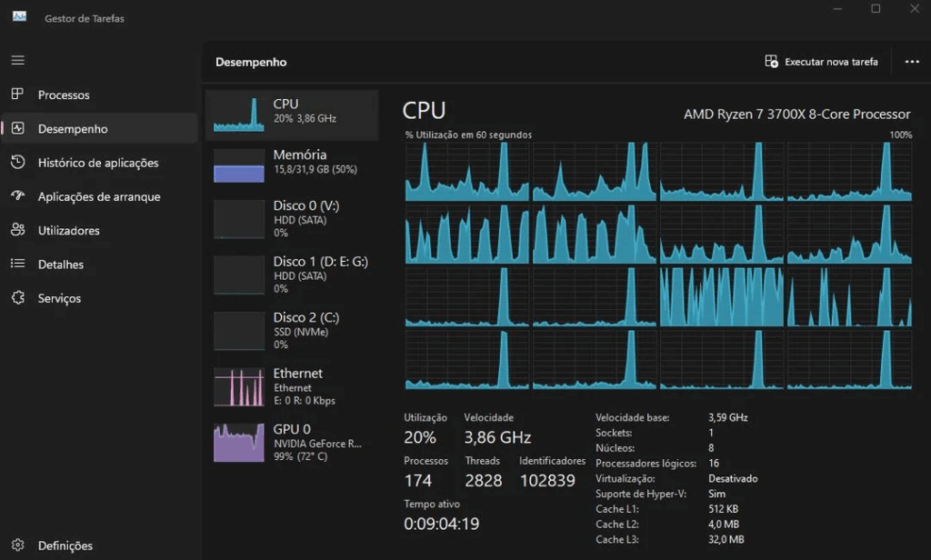This screenshot has width=931, height=560.
Task: Select Disco 0 (V:) resource entry
Action: (x=292, y=219)
